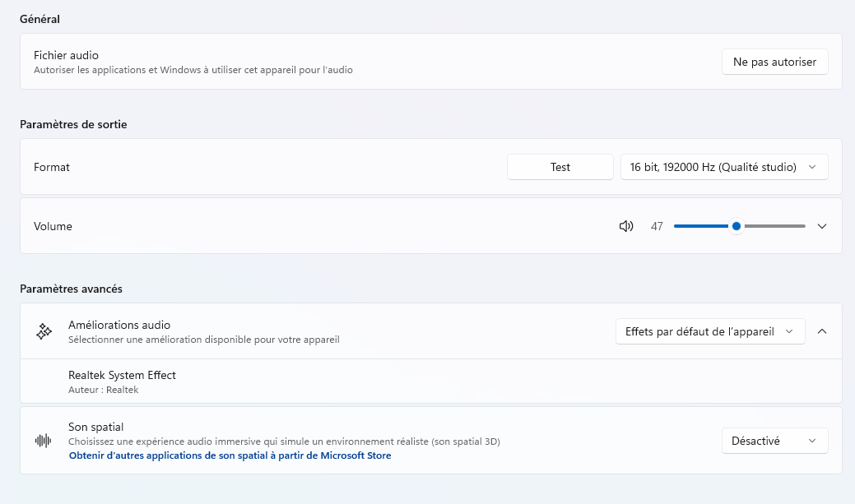Open the Effets par défaut de l'appareil dropdown
Screen dimensions: 855x504
click(x=709, y=331)
